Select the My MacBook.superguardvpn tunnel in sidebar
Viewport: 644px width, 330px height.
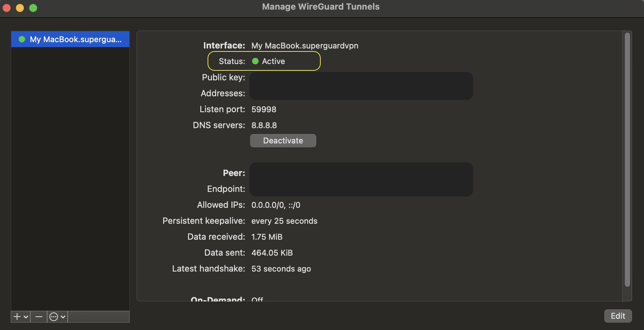click(70, 39)
